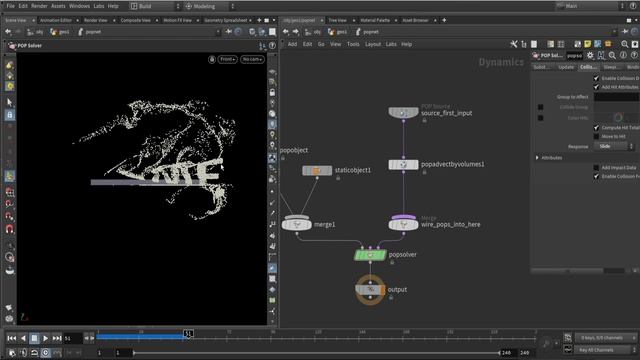Viewport: 640px width, 360px height.
Task: Open the Main take dropdown
Action: 590,6
